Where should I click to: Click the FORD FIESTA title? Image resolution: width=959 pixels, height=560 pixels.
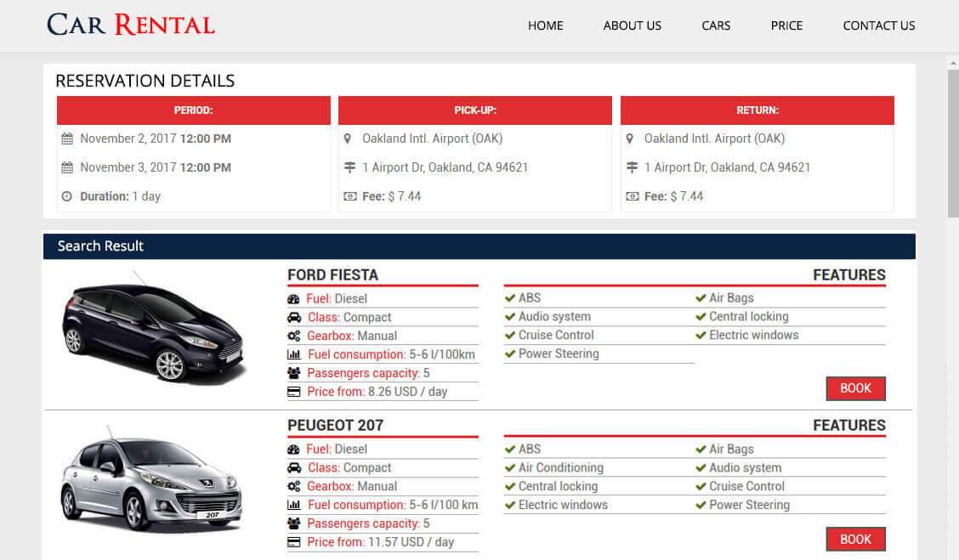click(332, 275)
